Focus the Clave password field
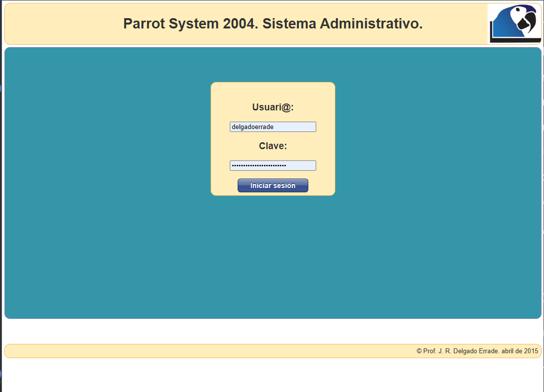This screenshot has height=392, width=544. coord(272,166)
